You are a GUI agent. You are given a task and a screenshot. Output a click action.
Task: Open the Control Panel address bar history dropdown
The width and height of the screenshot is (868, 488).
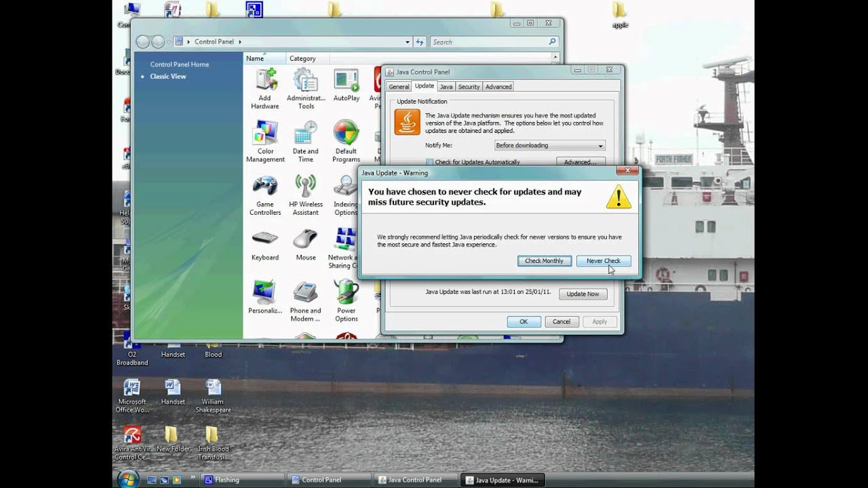[408, 41]
